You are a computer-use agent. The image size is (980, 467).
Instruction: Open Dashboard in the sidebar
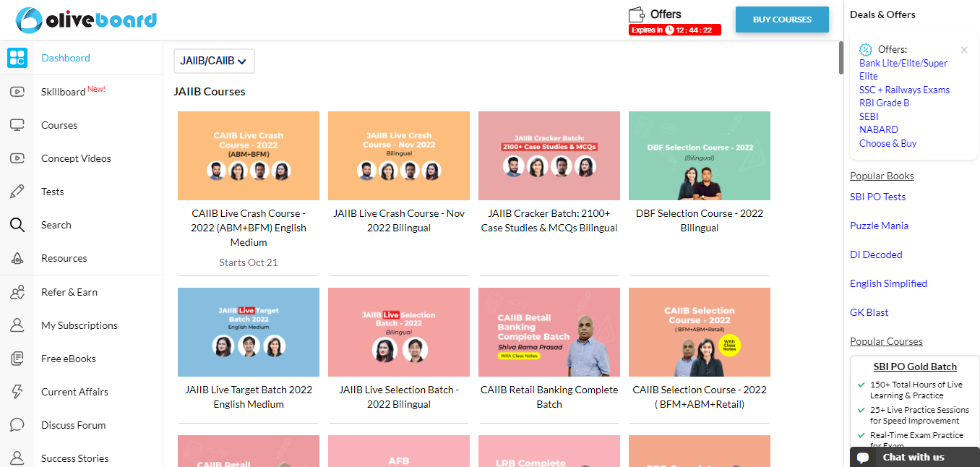click(66, 58)
